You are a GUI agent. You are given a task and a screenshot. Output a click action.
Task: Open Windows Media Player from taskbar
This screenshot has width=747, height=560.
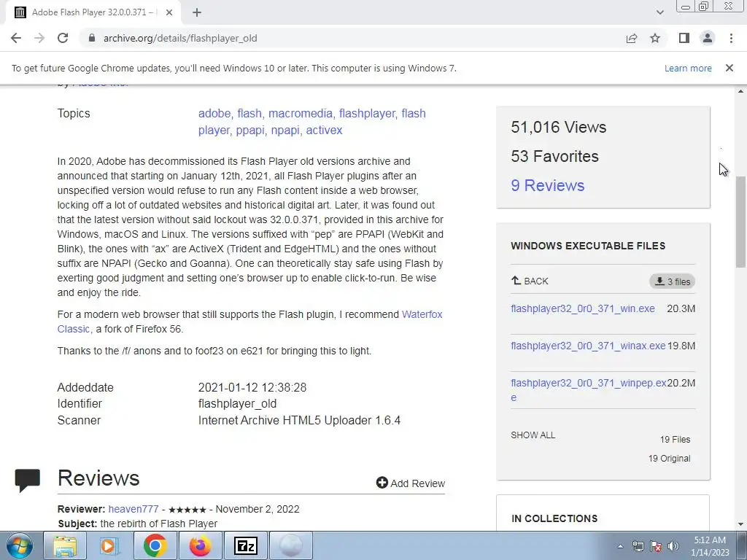[x=109, y=545]
